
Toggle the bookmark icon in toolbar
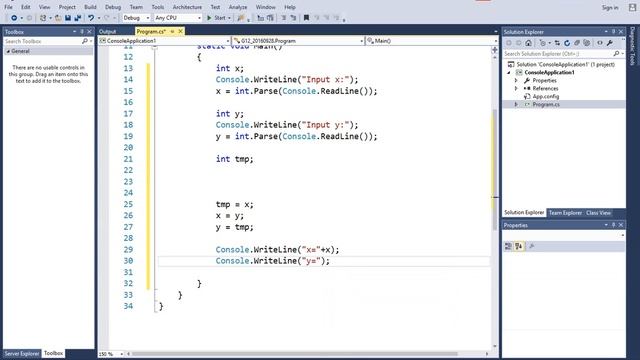click(x=306, y=18)
